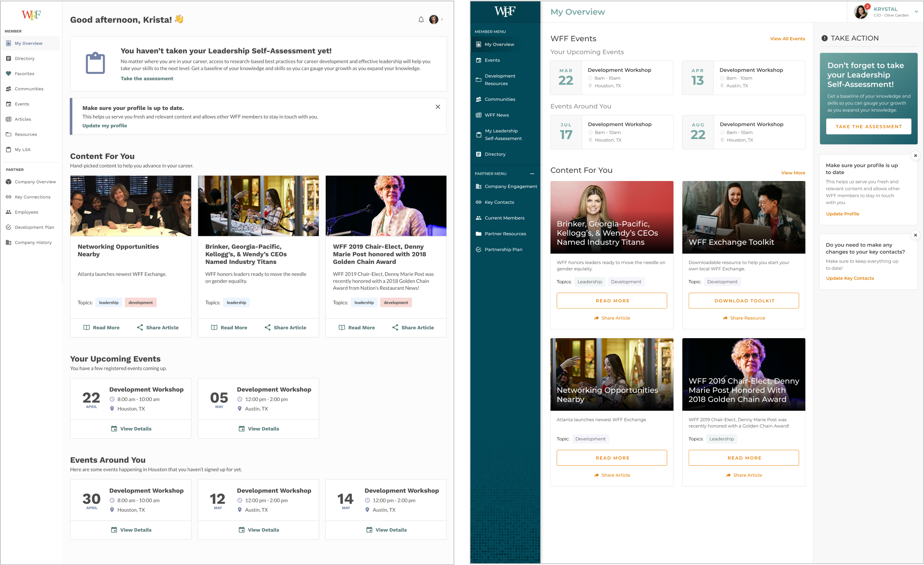Collapse the Partner Menu section
The image size is (924, 565).
tap(532, 174)
